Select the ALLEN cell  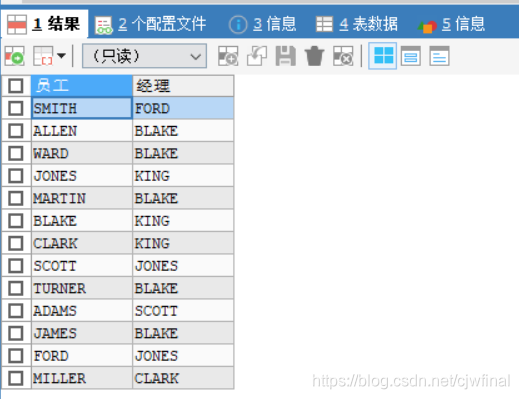[x=82, y=131]
